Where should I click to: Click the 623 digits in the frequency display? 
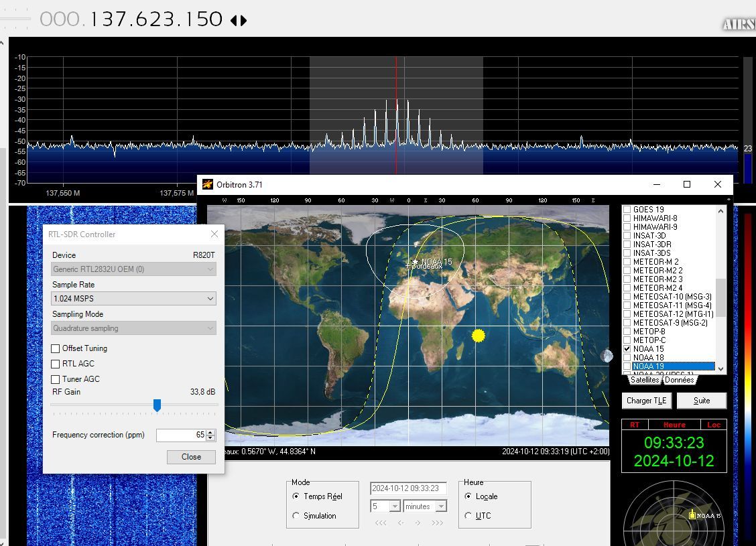[155, 19]
